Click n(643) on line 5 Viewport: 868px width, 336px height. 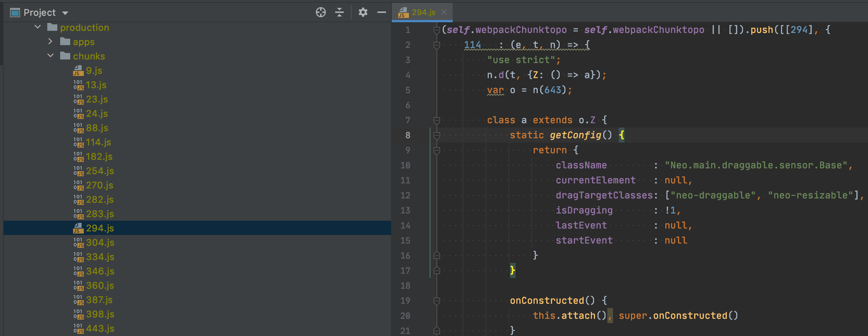point(550,90)
